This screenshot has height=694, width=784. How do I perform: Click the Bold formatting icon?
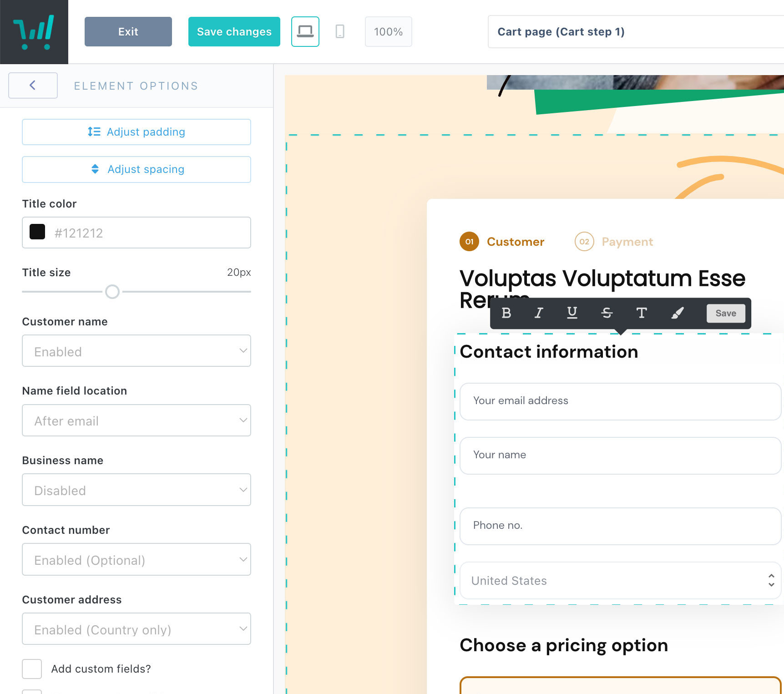(506, 313)
